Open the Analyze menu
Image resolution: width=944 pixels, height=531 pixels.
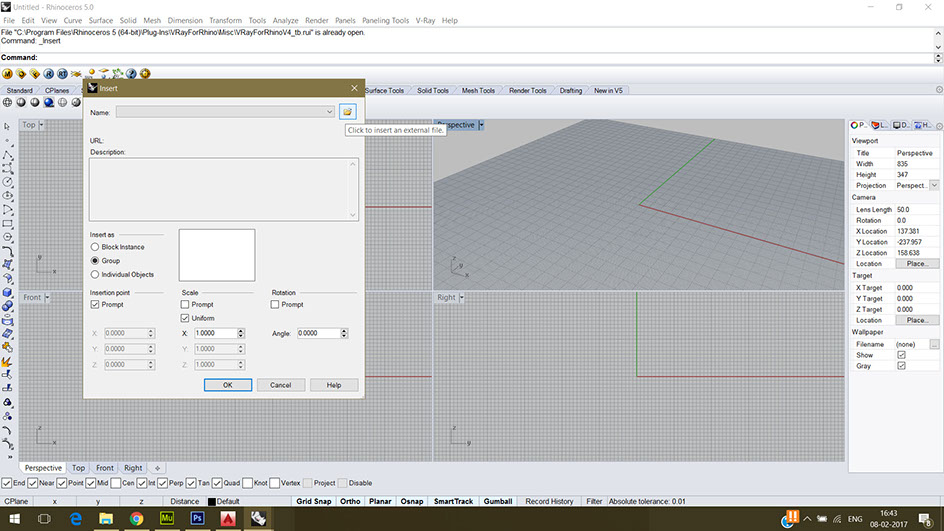pyautogui.click(x=285, y=20)
